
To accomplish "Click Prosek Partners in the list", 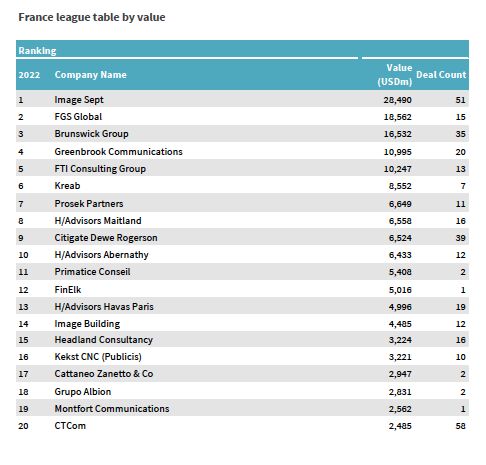I will pyautogui.click(x=89, y=204).
